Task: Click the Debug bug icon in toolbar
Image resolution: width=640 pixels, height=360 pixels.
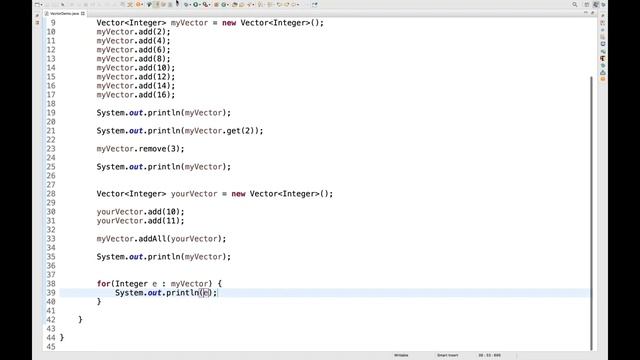Action: pos(187,4)
